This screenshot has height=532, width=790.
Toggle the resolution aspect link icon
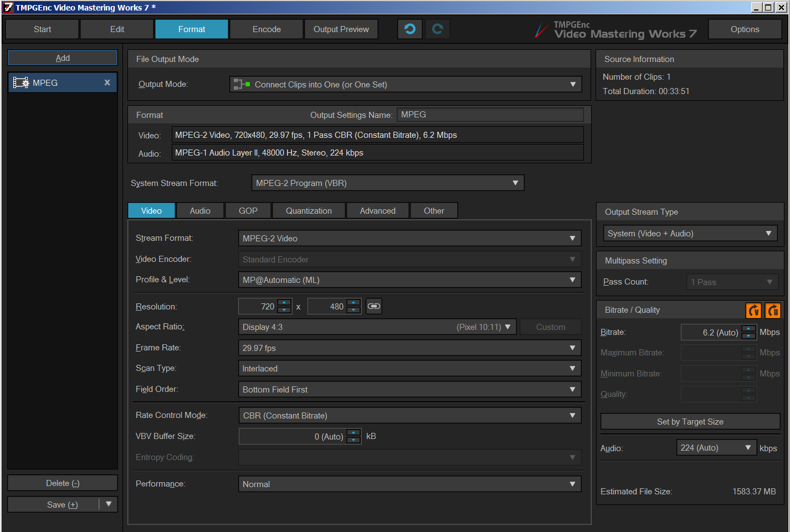pyautogui.click(x=374, y=306)
